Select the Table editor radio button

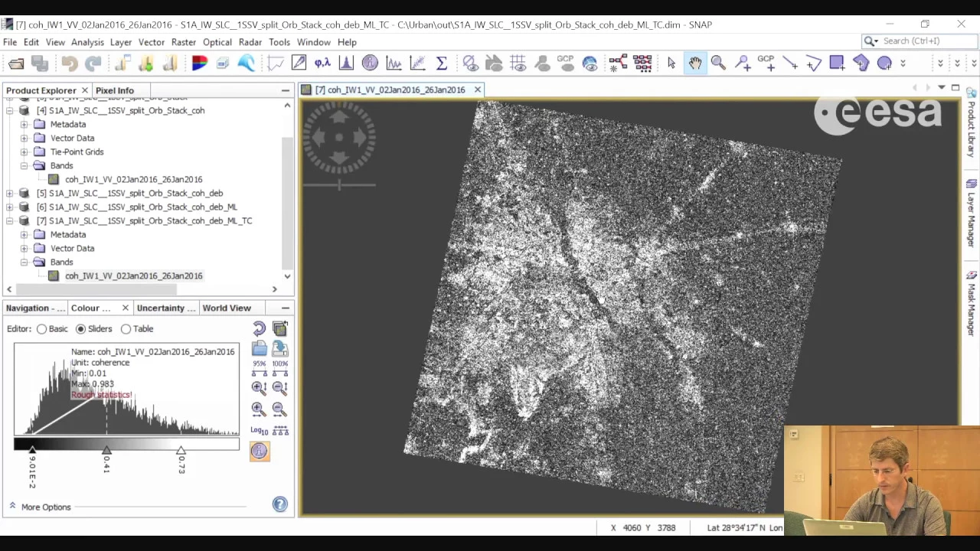[126, 329]
